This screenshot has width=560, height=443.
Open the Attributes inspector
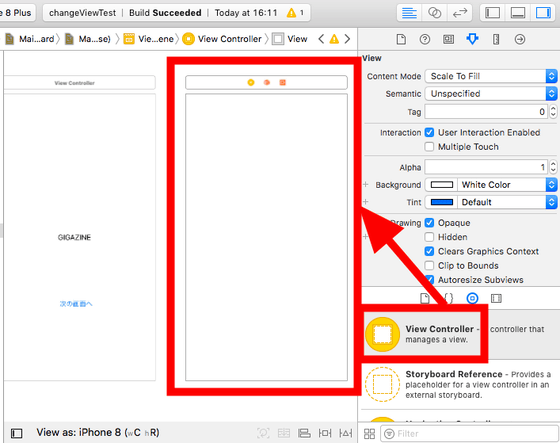click(472, 39)
